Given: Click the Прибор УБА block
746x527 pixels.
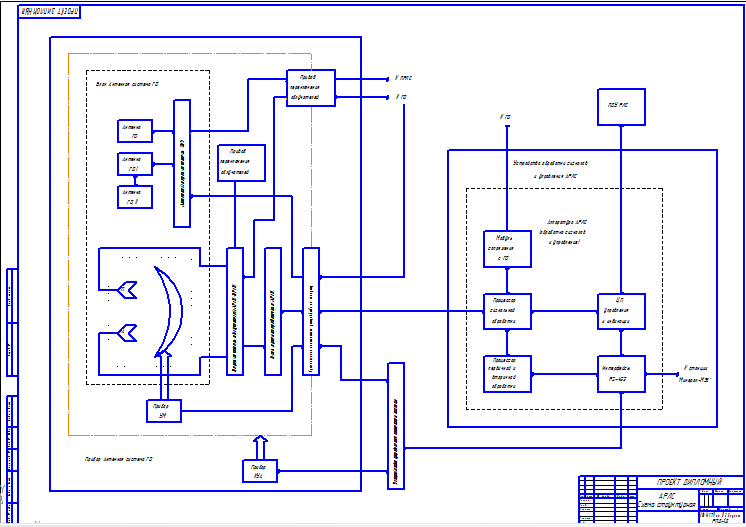Looking at the screenshot, I should click(x=260, y=471).
